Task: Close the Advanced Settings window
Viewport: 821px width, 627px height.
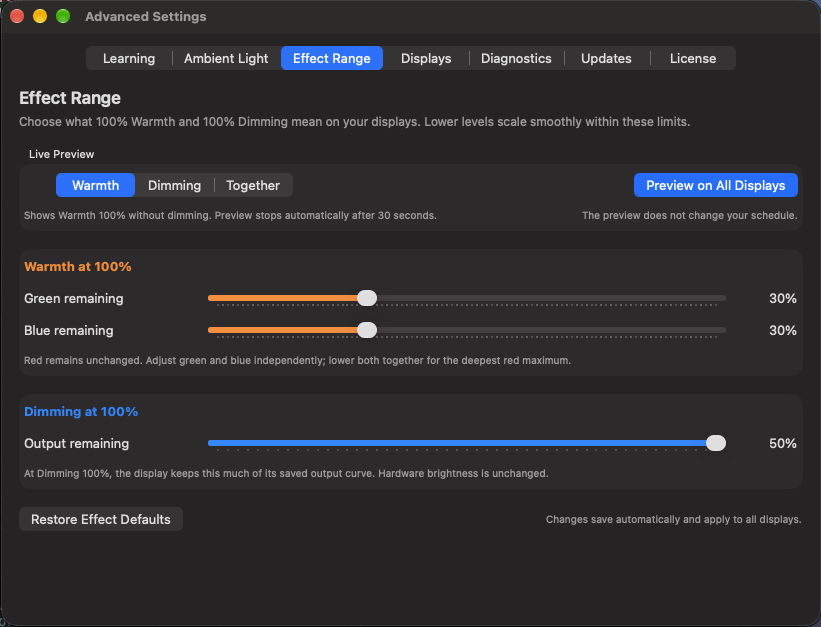Action: pos(17,16)
